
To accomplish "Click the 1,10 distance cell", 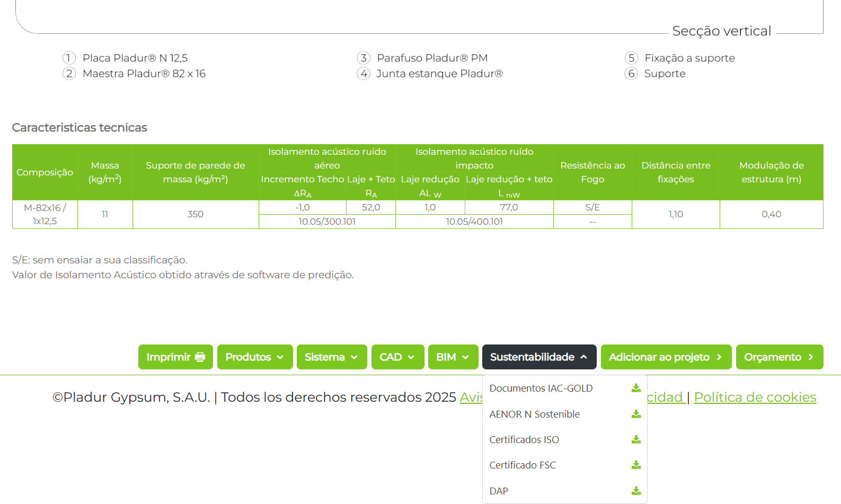I will click(x=676, y=214).
